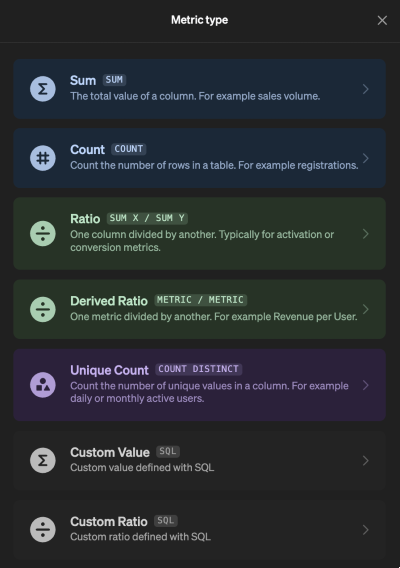Open the Custom Ratio chevron arrow
The height and width of the screenshot is (568, 400).
pyautogui.click(x=366, y=530)
